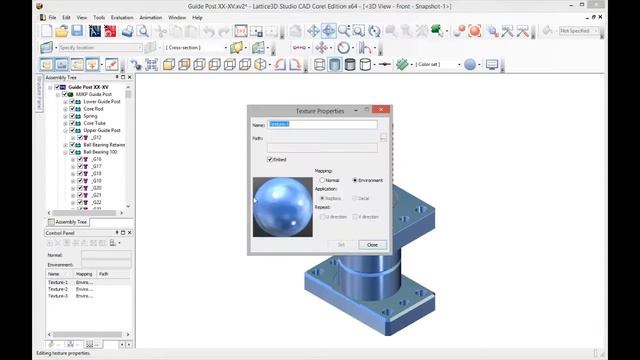Open a file with the folder icon

click(62, 31)
